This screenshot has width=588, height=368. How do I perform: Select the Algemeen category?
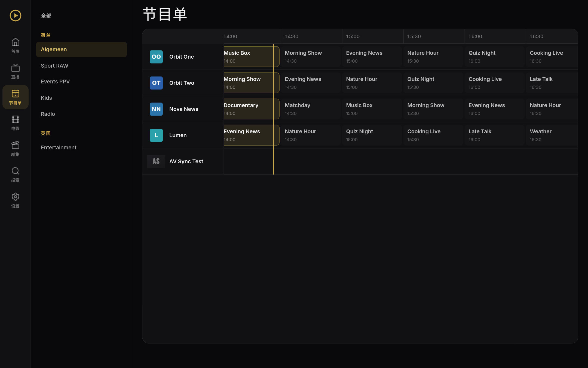81,49
